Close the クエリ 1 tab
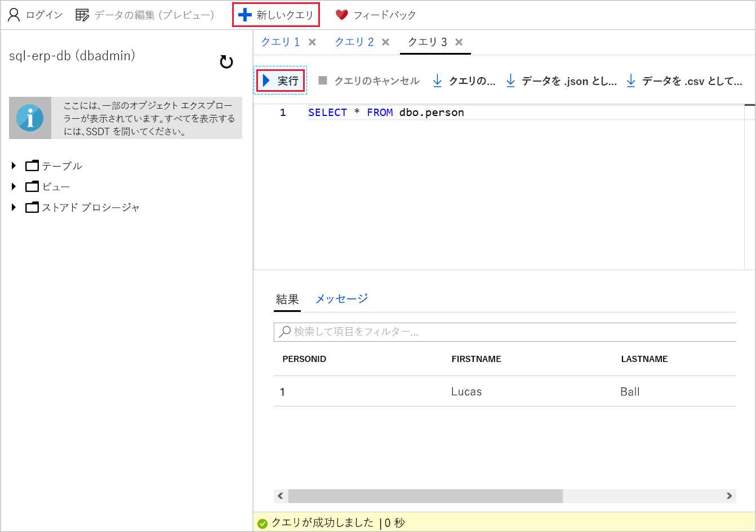This screenshot has width=756, height=532. [x=312, y=42]
